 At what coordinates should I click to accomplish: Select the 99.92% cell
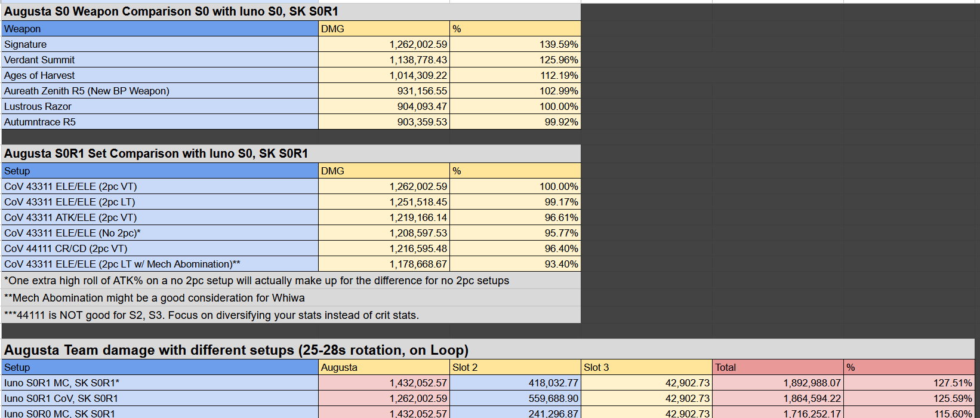[x=515, y=122]
